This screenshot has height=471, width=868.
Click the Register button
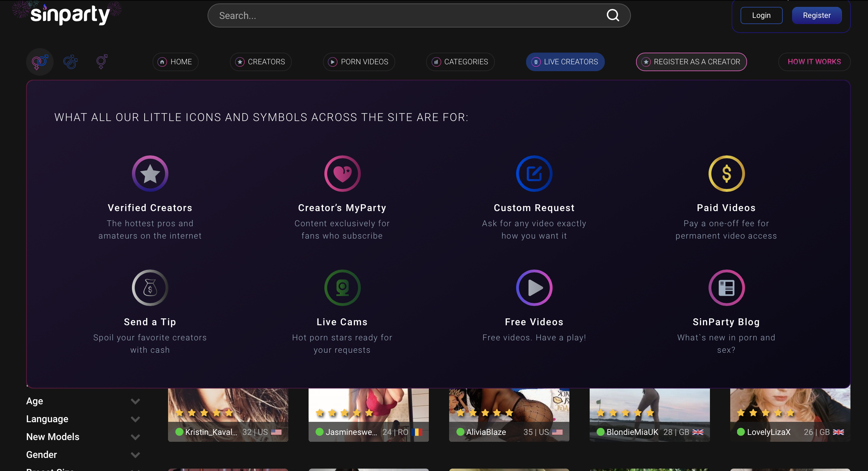tap(816, 15)
